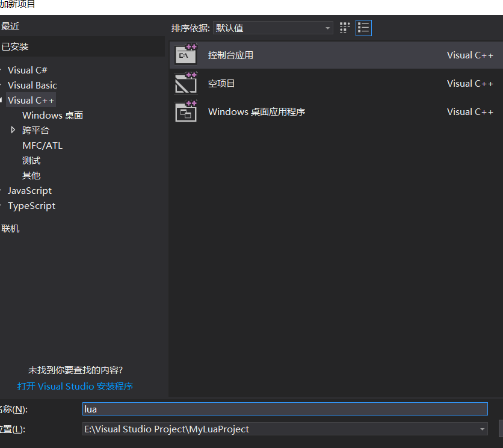
Task: Select 跨平台 category
Action: [35, 131]
